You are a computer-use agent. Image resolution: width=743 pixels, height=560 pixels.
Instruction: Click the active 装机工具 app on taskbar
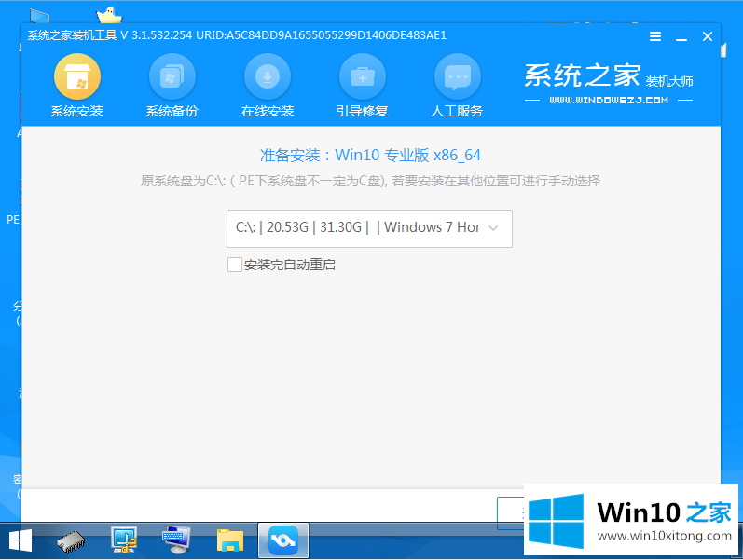point(283,540)
